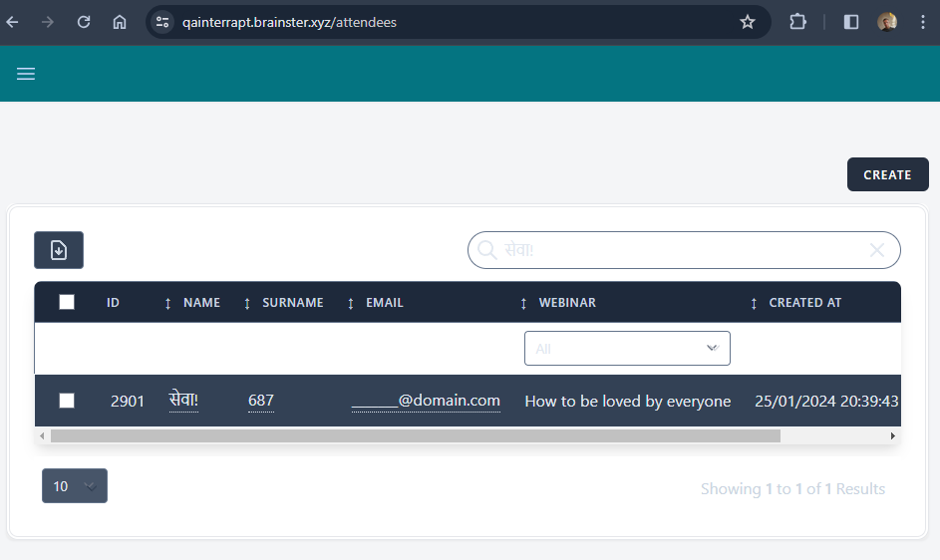The image size is (940, 560).
Task: Open the Chrome profile avatar
Action: point(887,22)
